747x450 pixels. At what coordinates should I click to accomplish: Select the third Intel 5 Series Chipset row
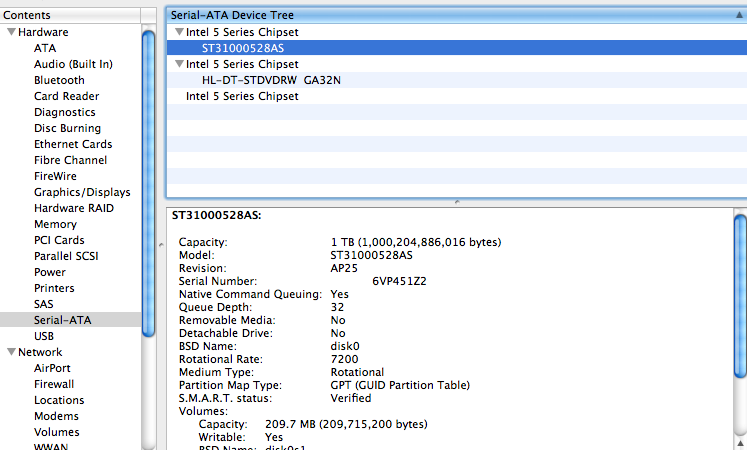click(x=456, y=96)
